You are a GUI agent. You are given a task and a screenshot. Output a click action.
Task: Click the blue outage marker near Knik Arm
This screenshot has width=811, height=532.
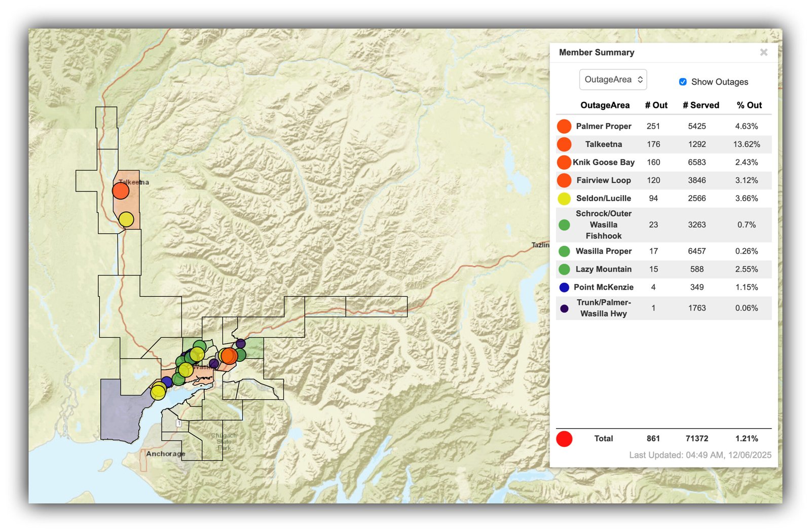point(167,382)
